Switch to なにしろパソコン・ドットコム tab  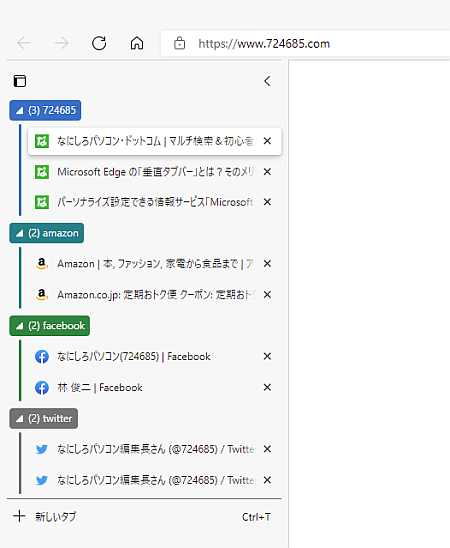coord(154,141)
